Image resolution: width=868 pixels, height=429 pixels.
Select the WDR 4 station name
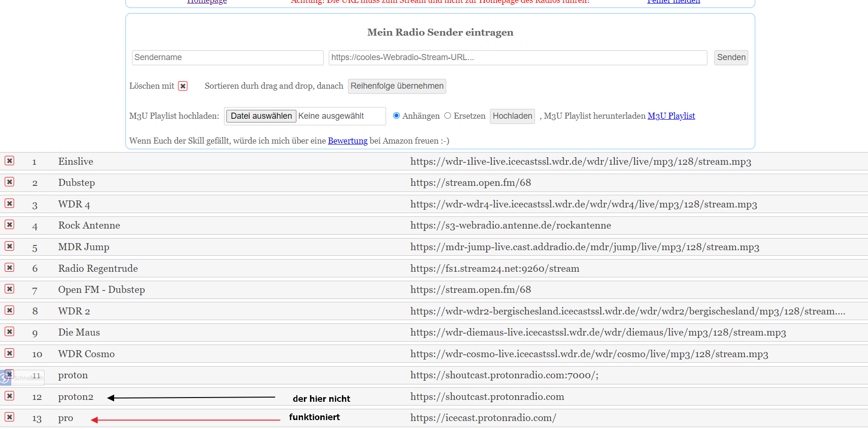pyautogui.click(x=74, y=204)
